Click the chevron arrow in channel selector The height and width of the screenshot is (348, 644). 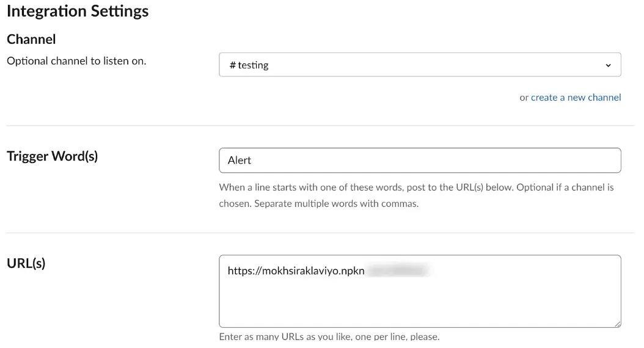[x=608, y=65]
